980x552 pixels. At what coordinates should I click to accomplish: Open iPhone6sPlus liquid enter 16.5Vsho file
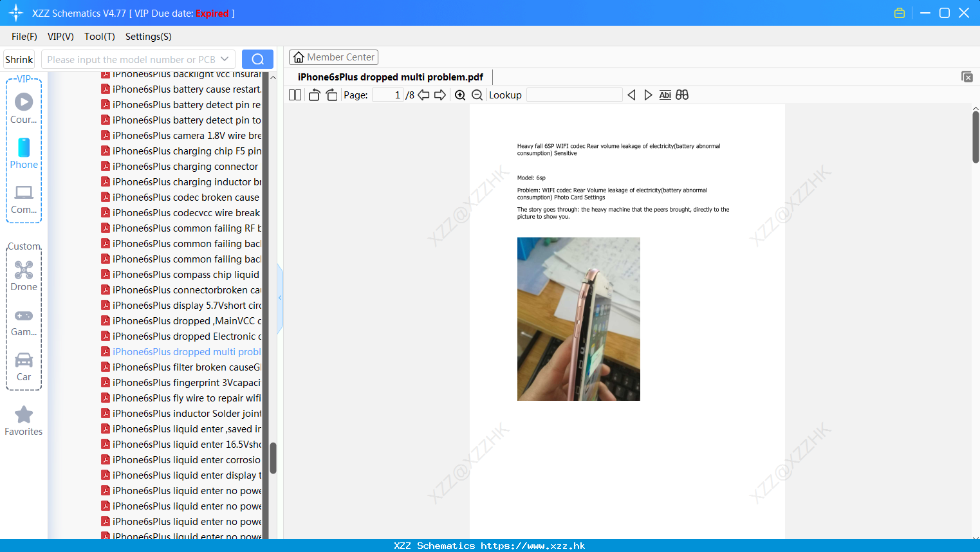181,445
